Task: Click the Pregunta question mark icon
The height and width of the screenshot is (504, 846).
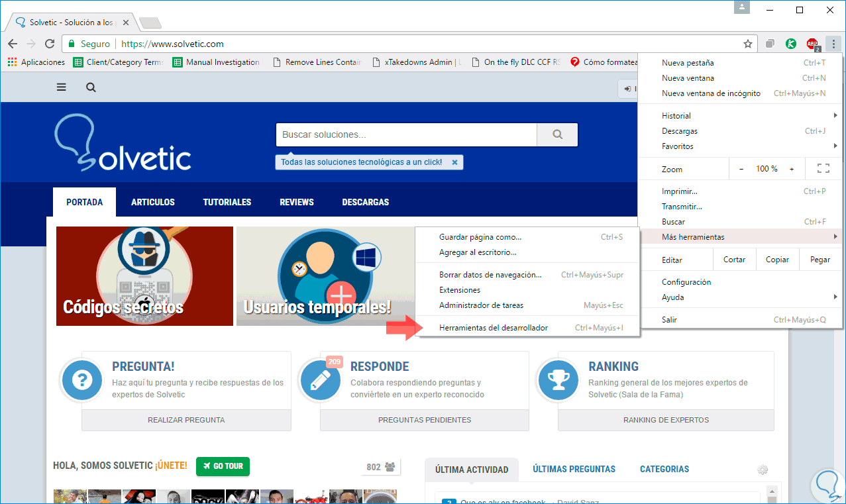Action: 82,380
